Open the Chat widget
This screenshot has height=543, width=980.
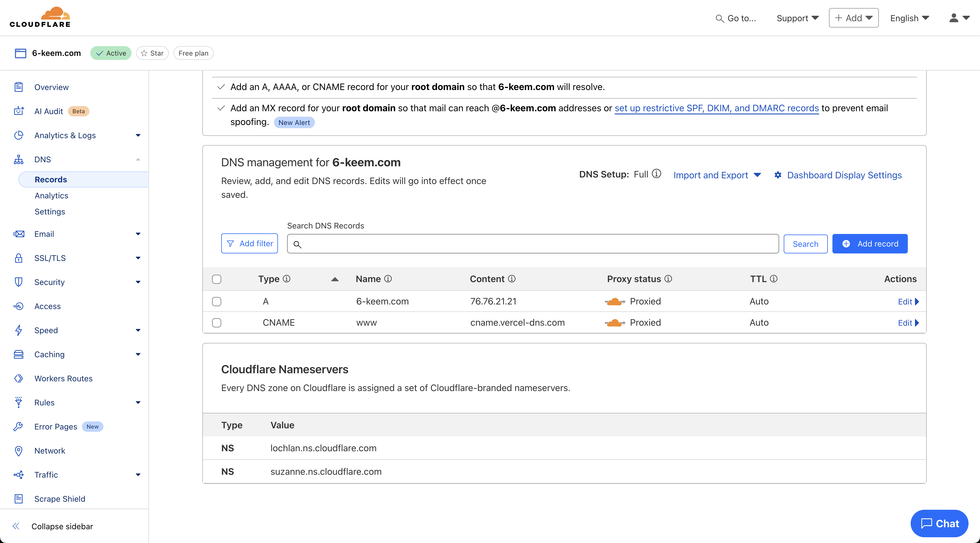[x=939, y=524]
